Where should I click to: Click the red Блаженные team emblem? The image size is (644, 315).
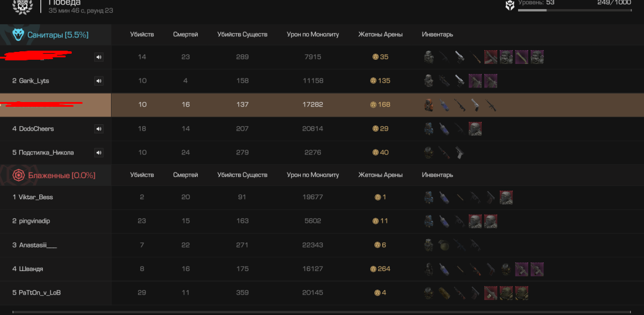click(x=19, y=176)
